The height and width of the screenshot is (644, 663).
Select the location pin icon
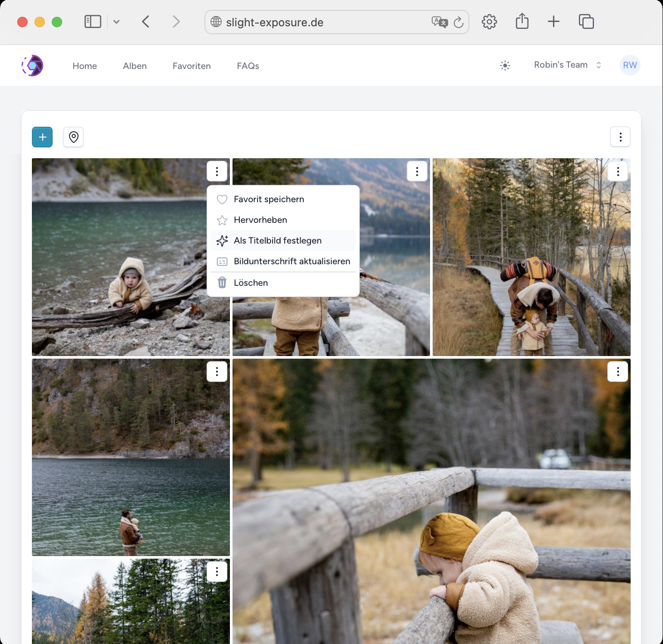pyautogui.click(x=73, y=137)
